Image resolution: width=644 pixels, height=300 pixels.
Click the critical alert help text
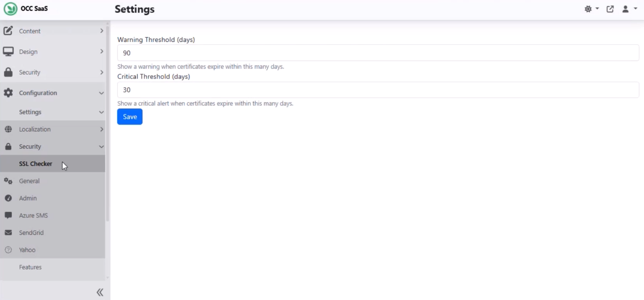coord(205,103)
